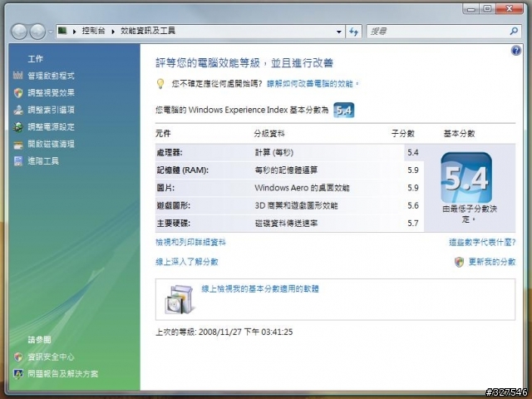The height and width of the screenshot is (399, 532).
Task: Click the icon beside 問題報告及解決方案
Action: pyautogui.click(x=18, y=374)
